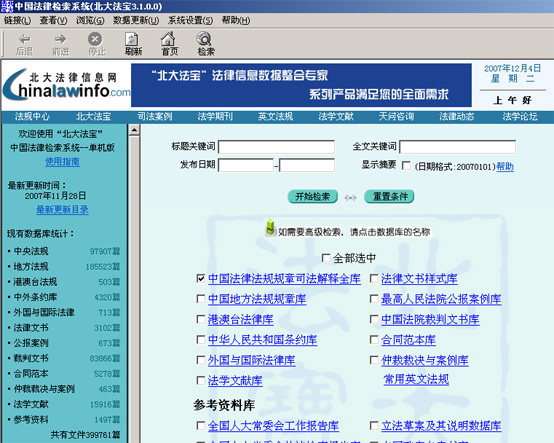This screenshot has width=554, height=443.
Task: Click the "北大法宝" blue banner advertisement
Action: point(301,85)
